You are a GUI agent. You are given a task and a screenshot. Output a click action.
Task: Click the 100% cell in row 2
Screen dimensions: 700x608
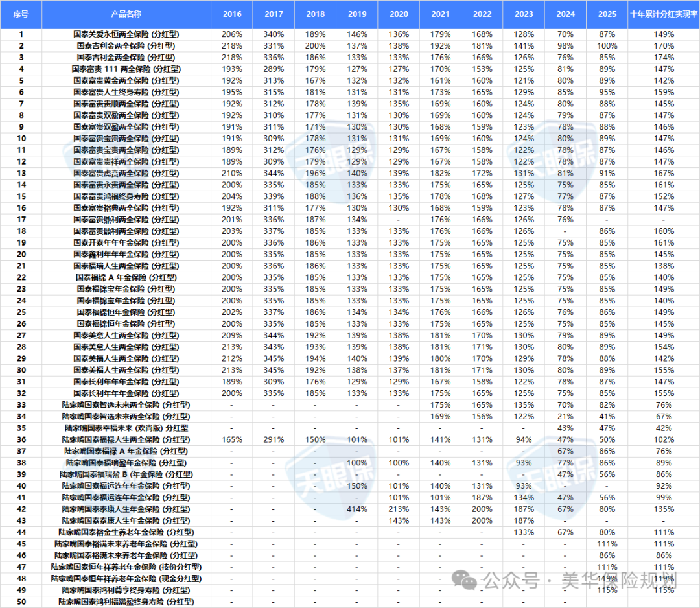pos(607,46)
